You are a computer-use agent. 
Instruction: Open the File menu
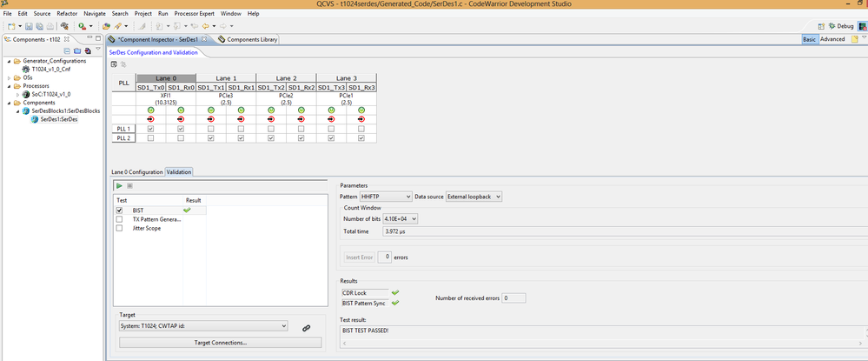pyautogui.click(x=8, y=13)
